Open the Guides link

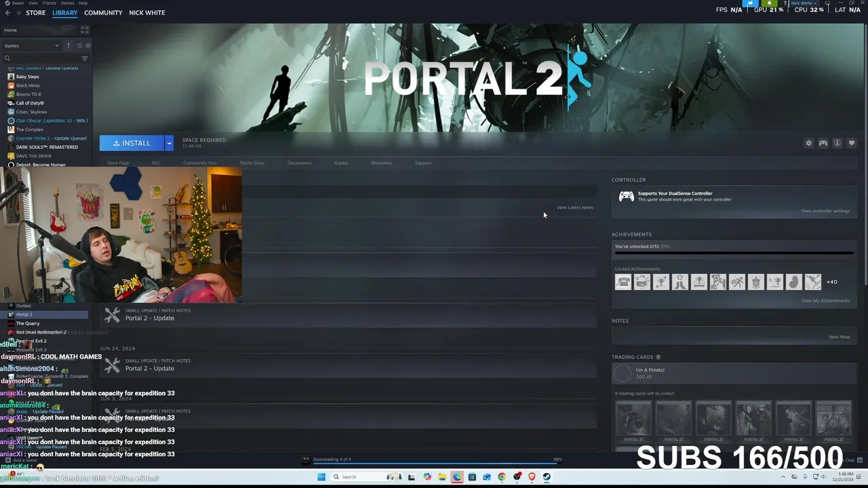point(341,163)
